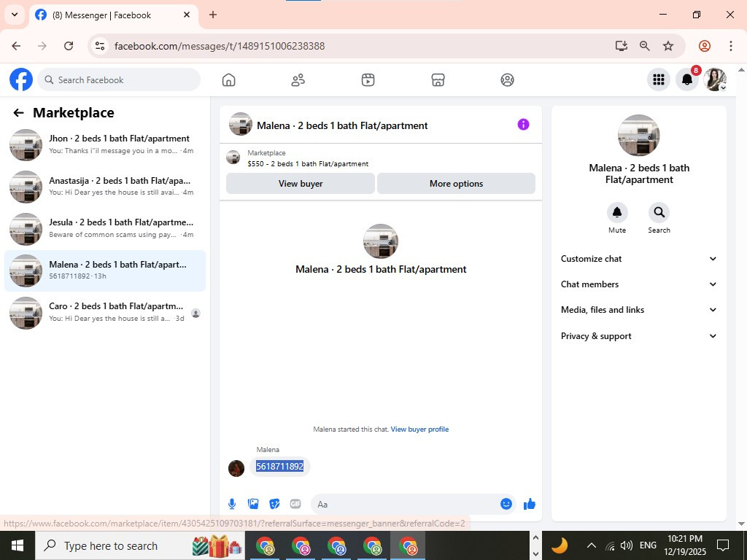Open Chrome tab search dropdown arrow
Image resolution: width=747 pixels, height=560 pixels.
pos(15,15)
